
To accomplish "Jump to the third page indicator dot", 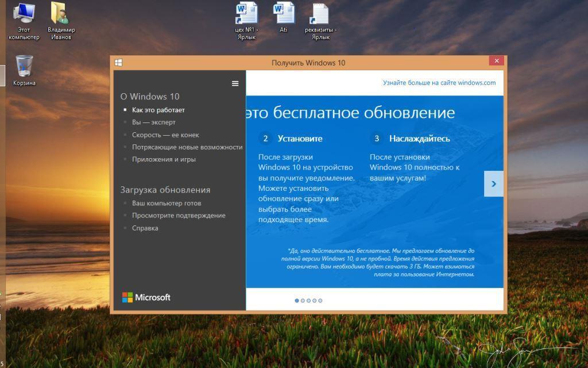I will [308, 301].
